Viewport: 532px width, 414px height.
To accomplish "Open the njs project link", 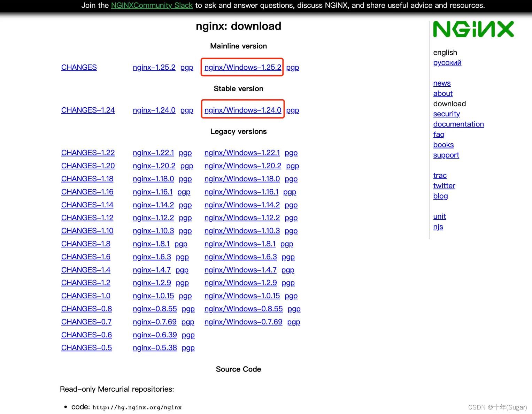I will 438,227.
